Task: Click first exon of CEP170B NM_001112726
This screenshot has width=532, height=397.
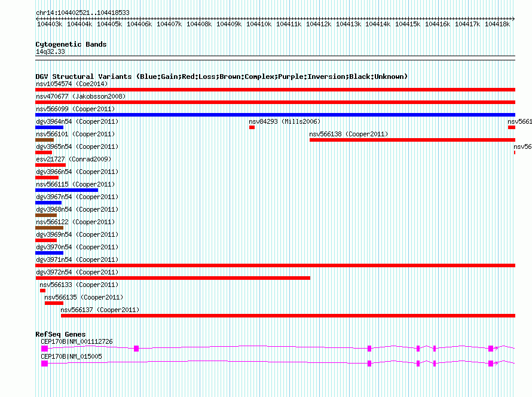Action: click(44, 349)
